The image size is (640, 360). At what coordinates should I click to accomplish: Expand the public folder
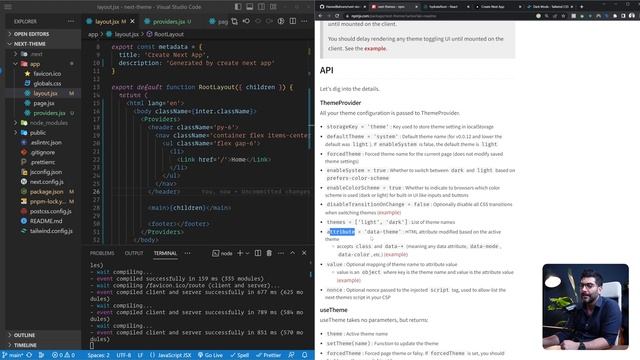(x=38, y=133)
